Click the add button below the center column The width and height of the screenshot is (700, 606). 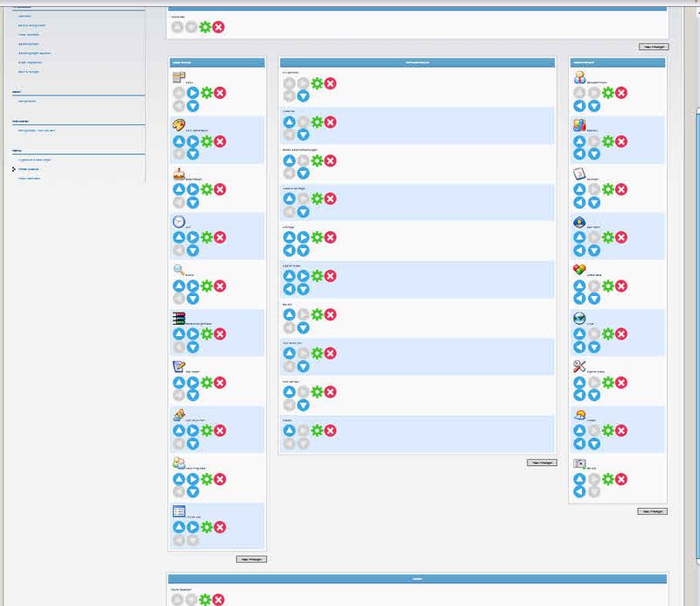pos(542,462)
